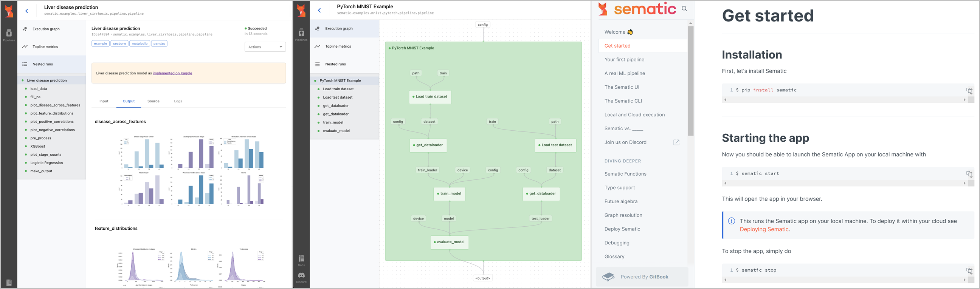Select Execution graph in PyTorch MNIST window

[345, 28]
